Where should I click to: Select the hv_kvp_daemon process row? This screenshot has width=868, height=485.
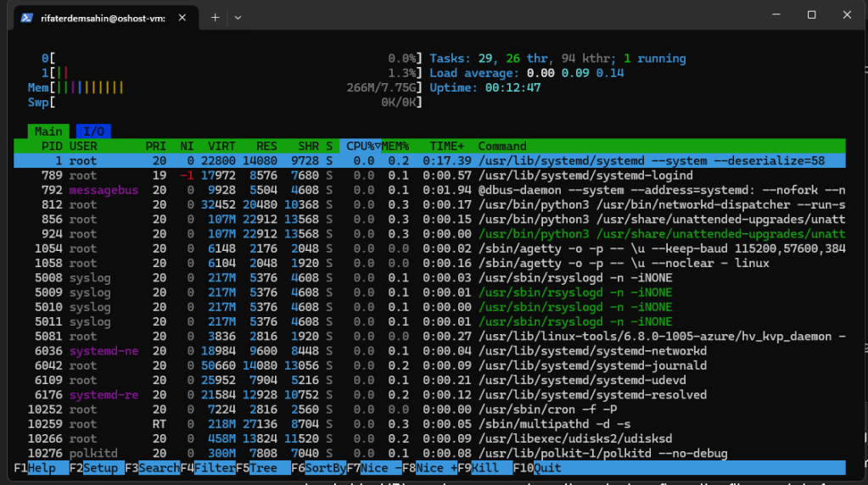click(x=429, y=337)
